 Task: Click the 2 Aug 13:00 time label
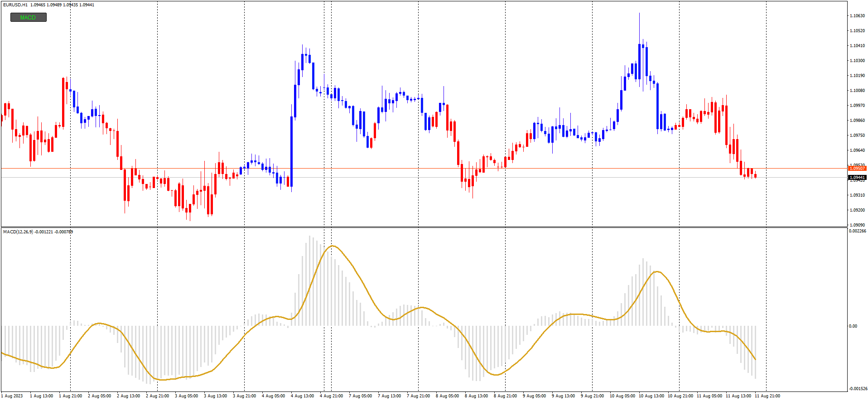pos(128,396)
